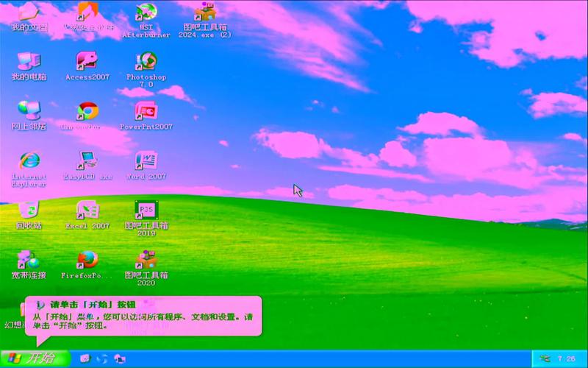This screenshot has width=588, height=368.
Task: Click the pink Quick Launch icon beside Start
Action: [x=85, y=358]
